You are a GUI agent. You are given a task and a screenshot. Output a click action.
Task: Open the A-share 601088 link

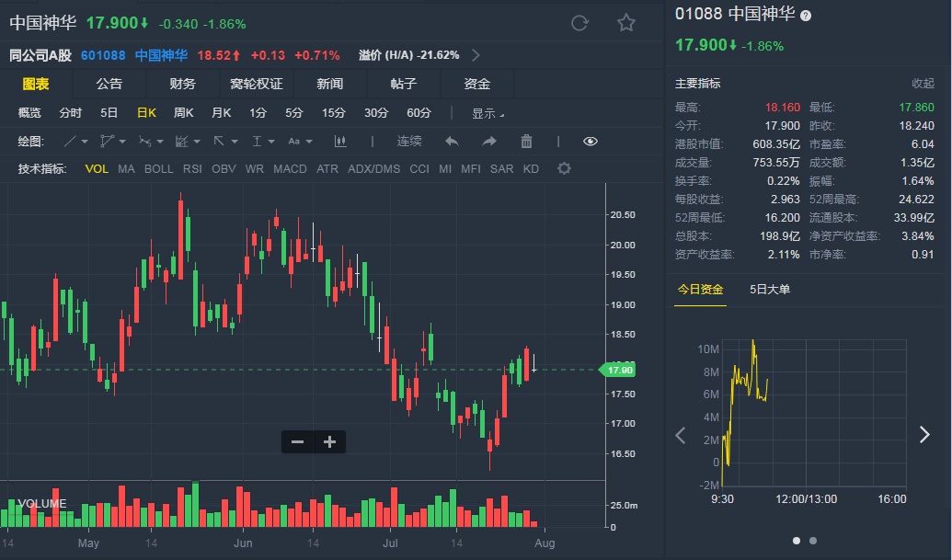point(103,55)
